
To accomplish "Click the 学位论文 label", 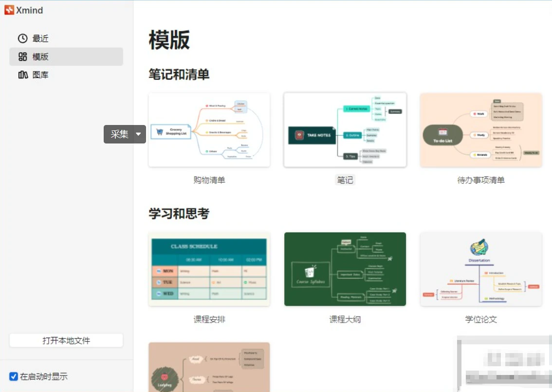I will [x=481, y=319].
